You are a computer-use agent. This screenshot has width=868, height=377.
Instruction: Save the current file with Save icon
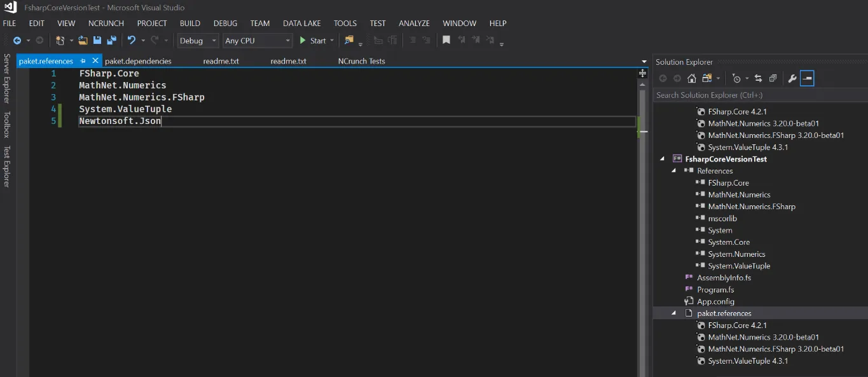(97, 41)
